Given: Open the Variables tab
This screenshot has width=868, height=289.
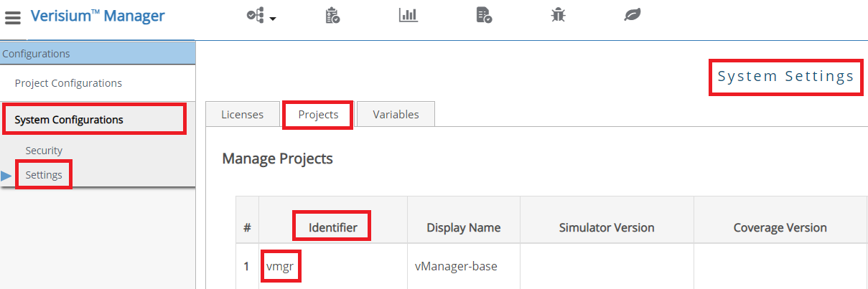Looking at the screenshot, I should tap(396, 115).
